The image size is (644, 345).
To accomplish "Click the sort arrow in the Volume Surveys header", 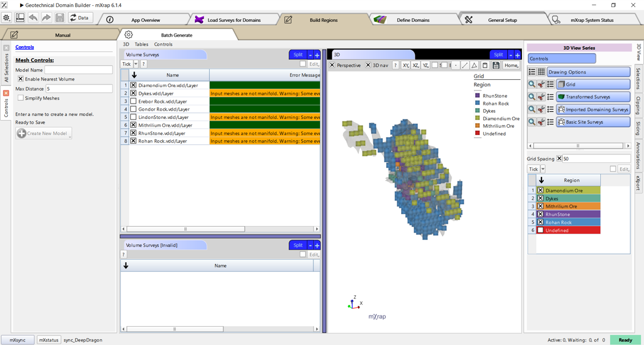I will point(134,75).
